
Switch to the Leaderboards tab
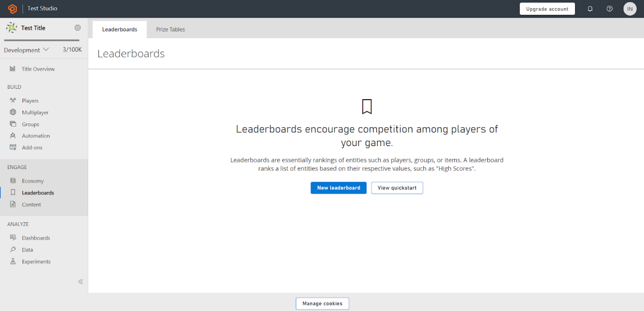[120, 29]
